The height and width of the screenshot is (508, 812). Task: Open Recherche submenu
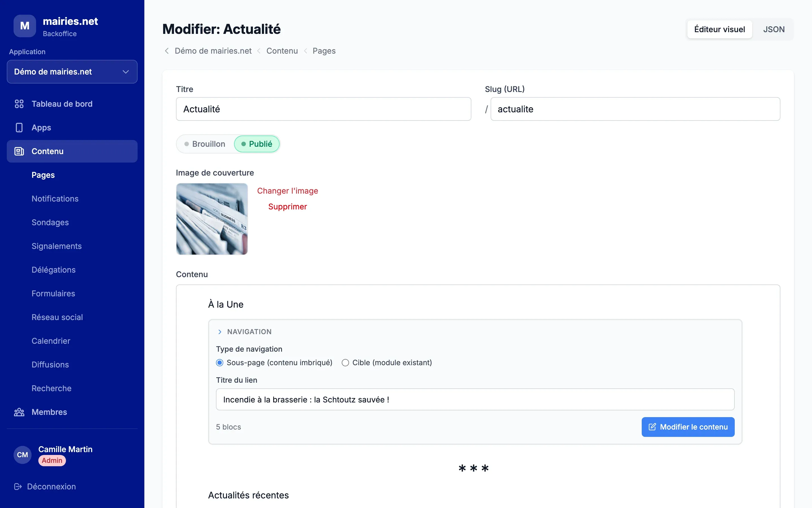(x=51, y=388)
